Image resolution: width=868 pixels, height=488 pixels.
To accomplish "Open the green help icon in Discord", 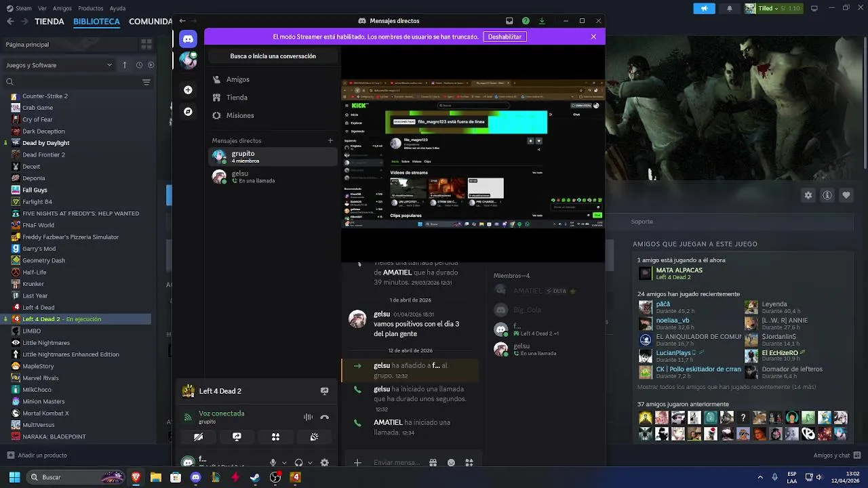I will (526, 21).
